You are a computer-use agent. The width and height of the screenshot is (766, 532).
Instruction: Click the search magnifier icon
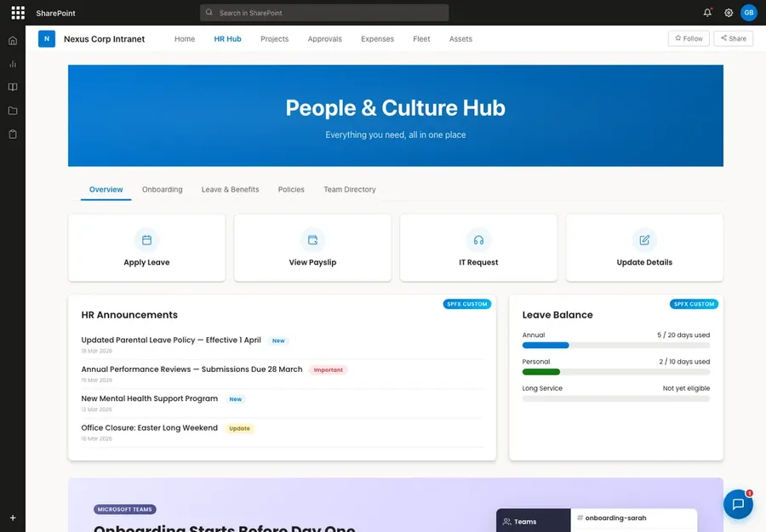tap(209, 13)
